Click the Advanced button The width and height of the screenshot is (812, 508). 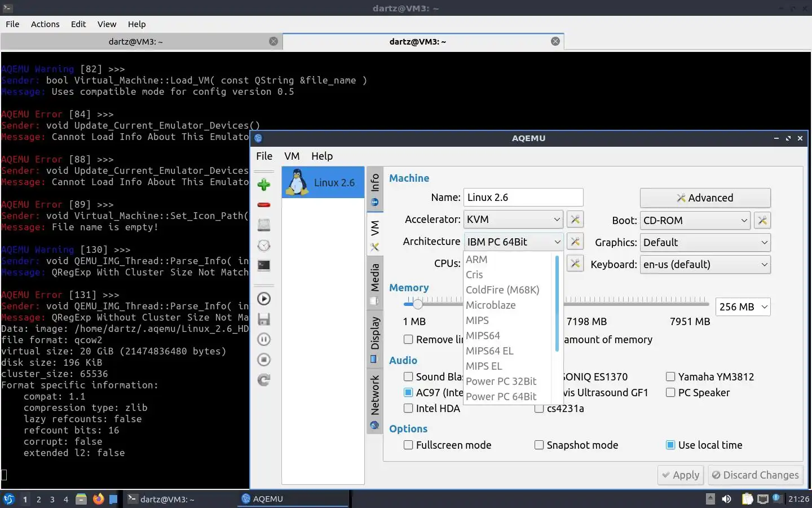[x=705, y=198]
